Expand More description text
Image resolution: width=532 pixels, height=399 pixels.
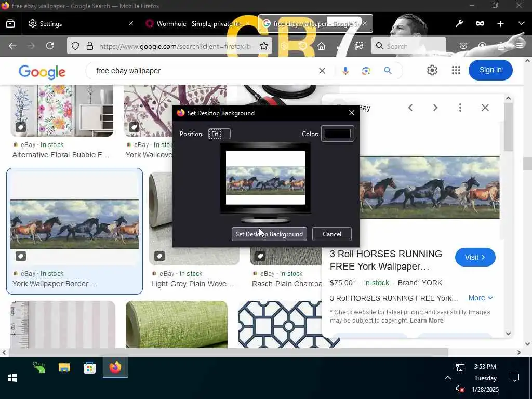(x=481, y=298)
